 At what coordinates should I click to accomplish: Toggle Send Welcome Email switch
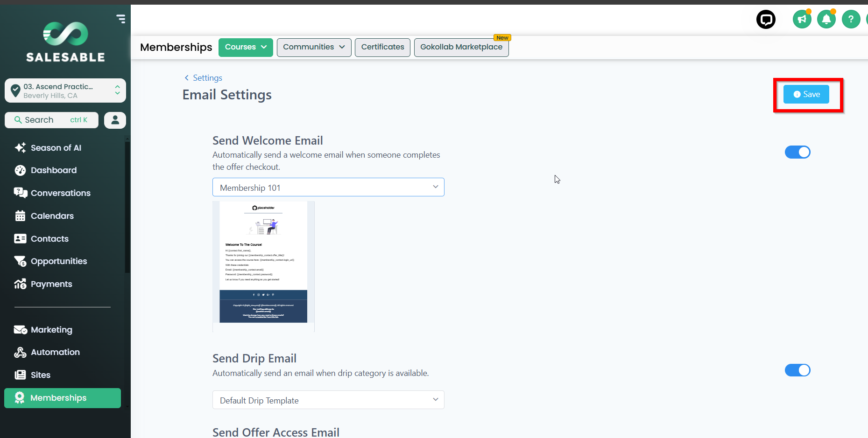click(797, 152)
